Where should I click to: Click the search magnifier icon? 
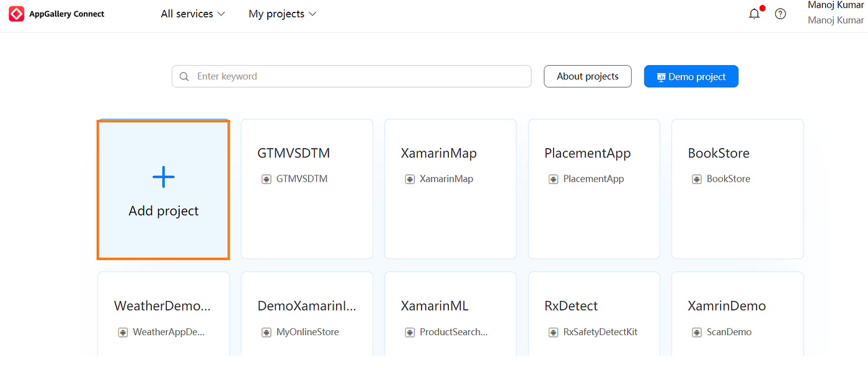click(184, 77)
